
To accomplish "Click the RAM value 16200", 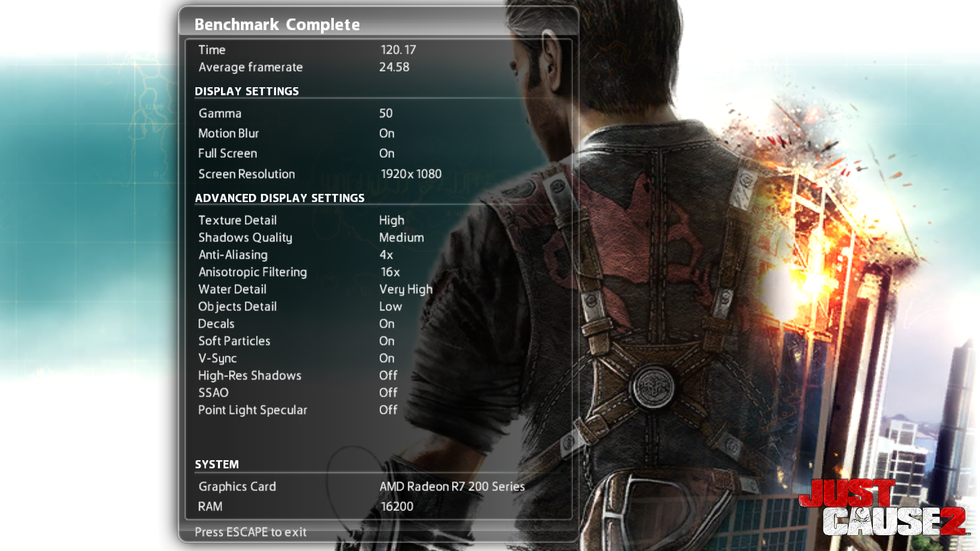I will [397, 507].
